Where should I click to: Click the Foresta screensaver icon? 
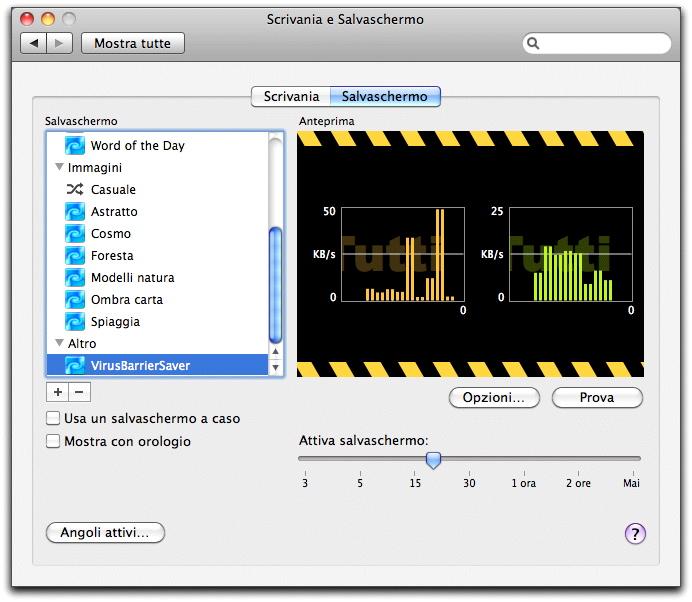point(75,256)
